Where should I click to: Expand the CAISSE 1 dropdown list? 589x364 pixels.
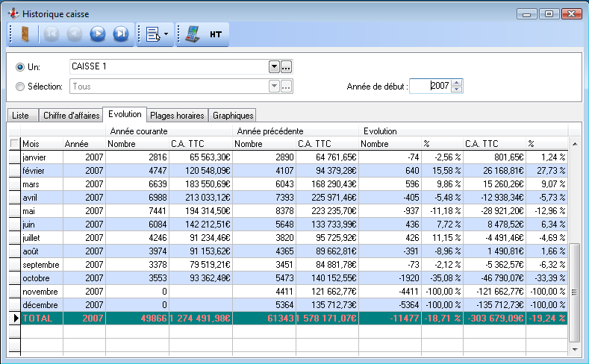(x=274, y=67)
